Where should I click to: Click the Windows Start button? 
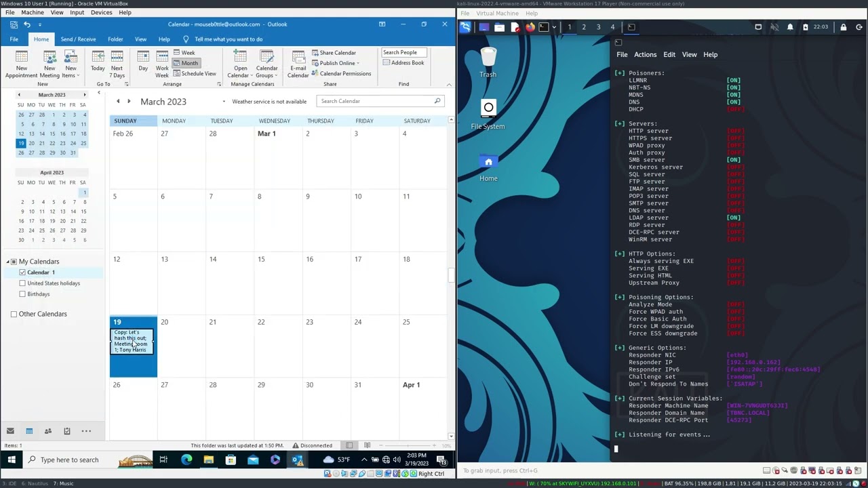pos(12,460)
